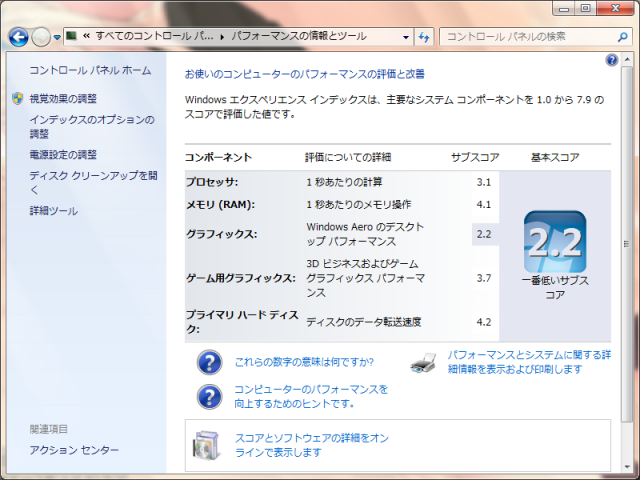Click the memory subscore 4.1
Viewport: 640px width, 480px height.
point(484,204)
